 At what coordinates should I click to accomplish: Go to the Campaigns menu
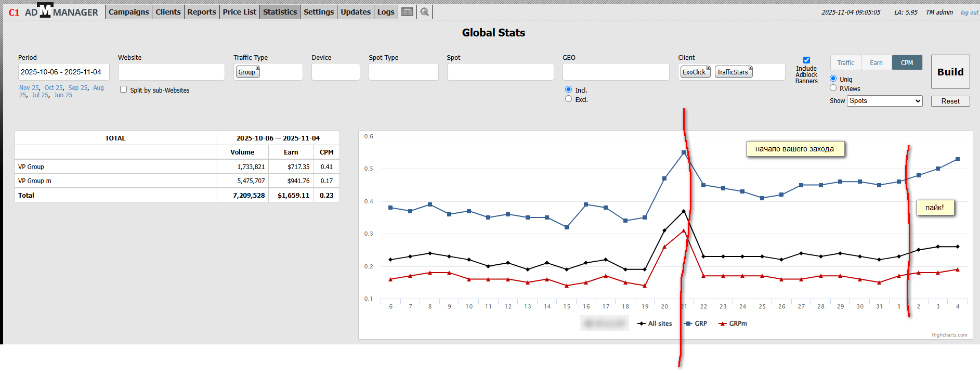coord(128,12)
